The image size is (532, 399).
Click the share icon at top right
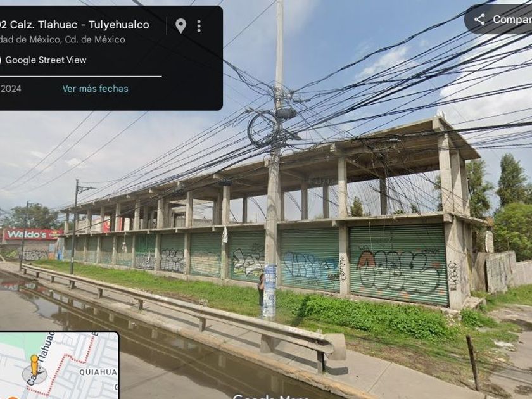point(479,20)
